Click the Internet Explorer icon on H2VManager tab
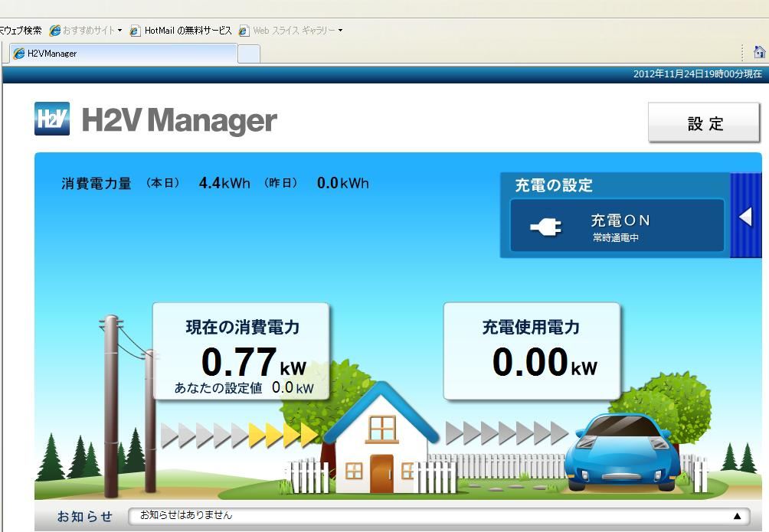The width and height of the screenshot is (769, 532). click(19, 54)
